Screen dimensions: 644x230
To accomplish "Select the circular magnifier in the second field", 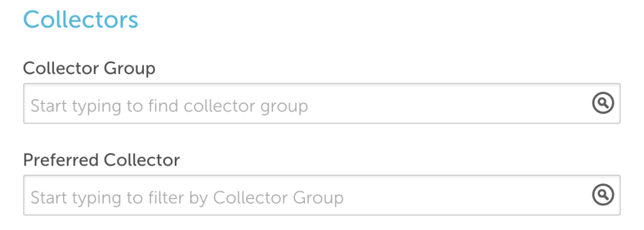I will tap(603, 195).
